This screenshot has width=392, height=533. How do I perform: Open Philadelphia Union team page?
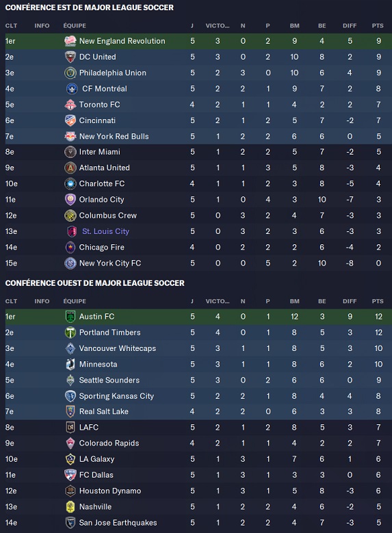point(112,73)
